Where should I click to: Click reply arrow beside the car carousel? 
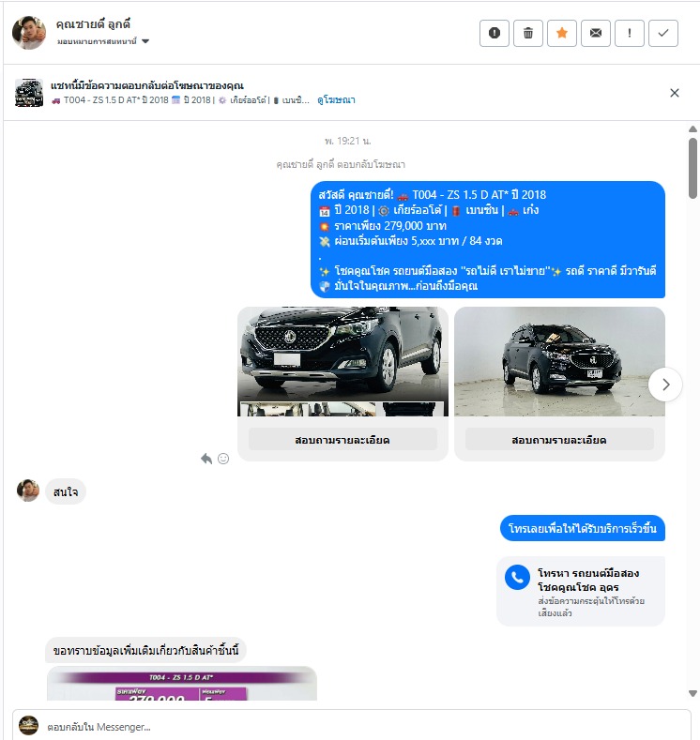[x=206, y=459]
